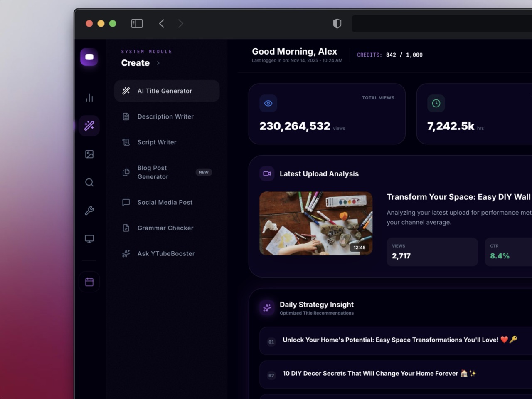Screen dimensions: 532x399
Task: Open the analytics bar chart sidebar icon
Action: (89, 97)
